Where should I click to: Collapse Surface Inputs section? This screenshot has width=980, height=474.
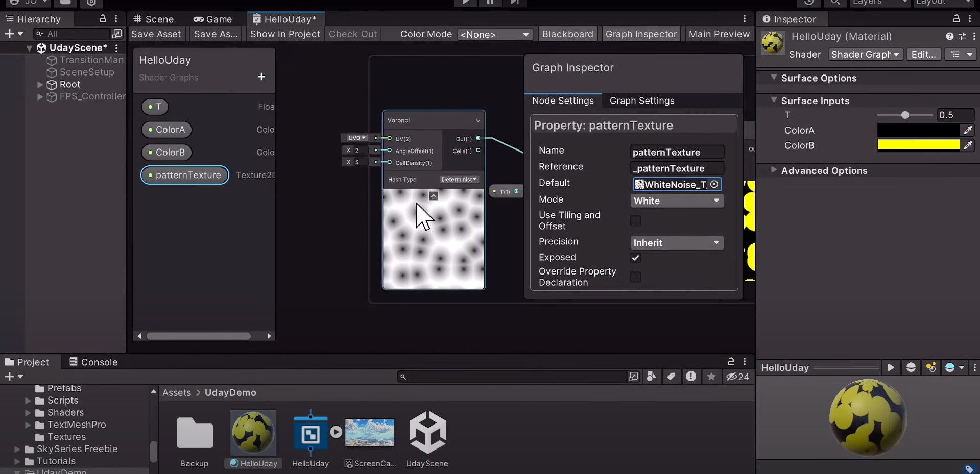774,101
